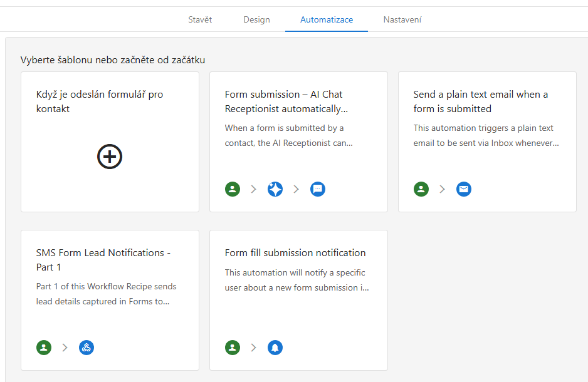Select 'Form submission – AI Chat Receptionist' template title

tap(286, 101)
